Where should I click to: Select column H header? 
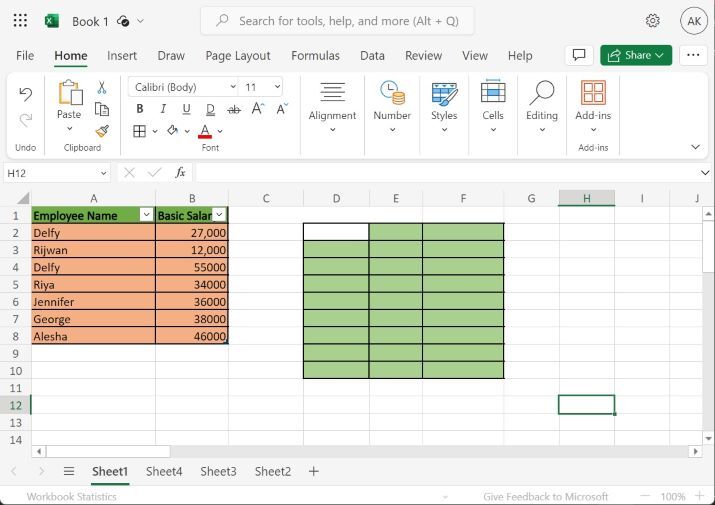[586, 198]
